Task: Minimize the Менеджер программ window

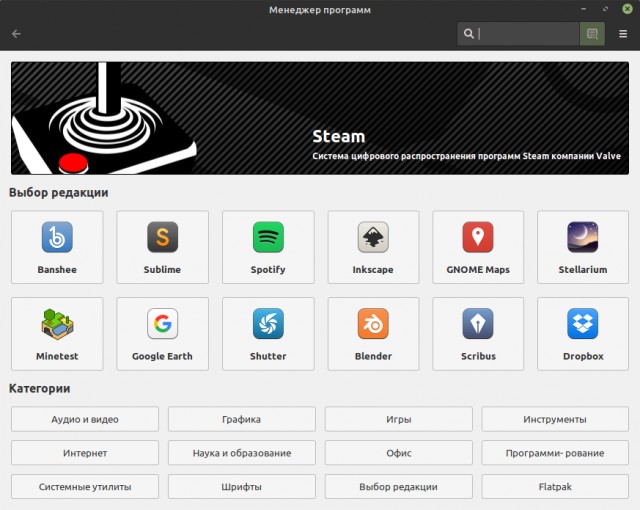Action: pos(584,9)
